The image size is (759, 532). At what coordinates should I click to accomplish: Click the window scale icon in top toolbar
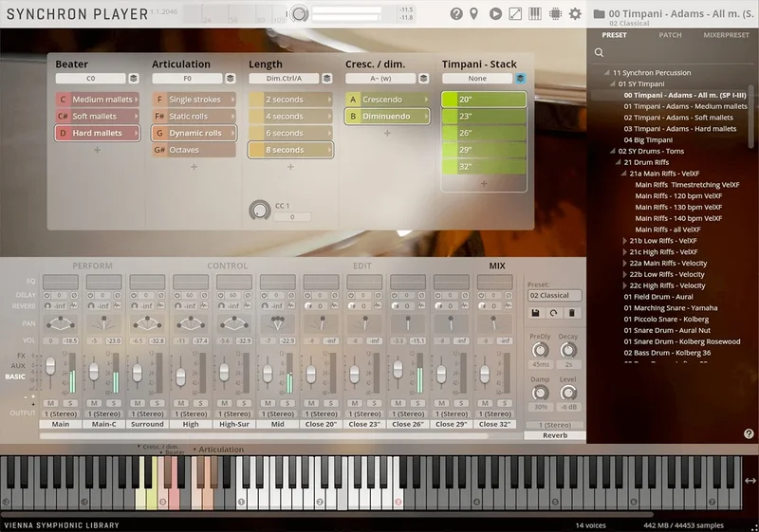pyautogui.click(x=515, y=13)
